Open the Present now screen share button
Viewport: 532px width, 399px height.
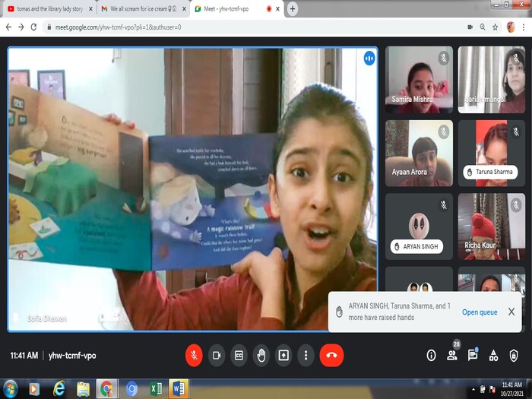[283, 355]
